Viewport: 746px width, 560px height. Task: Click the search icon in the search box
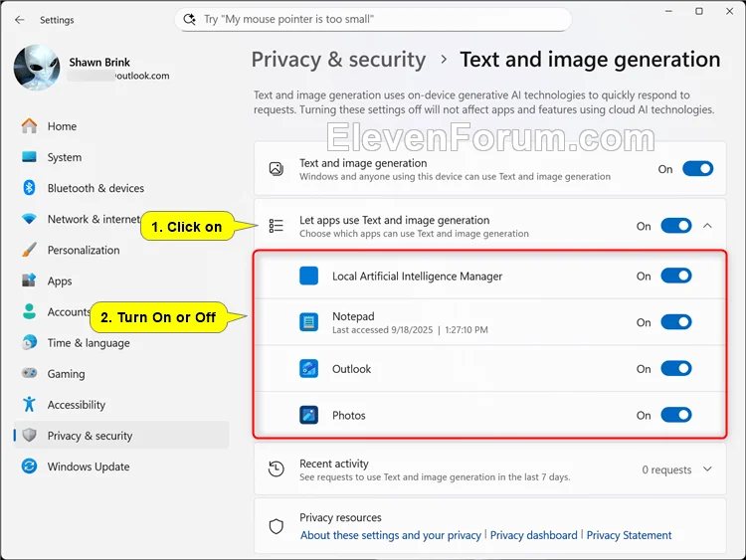click(x=189, y=19)
